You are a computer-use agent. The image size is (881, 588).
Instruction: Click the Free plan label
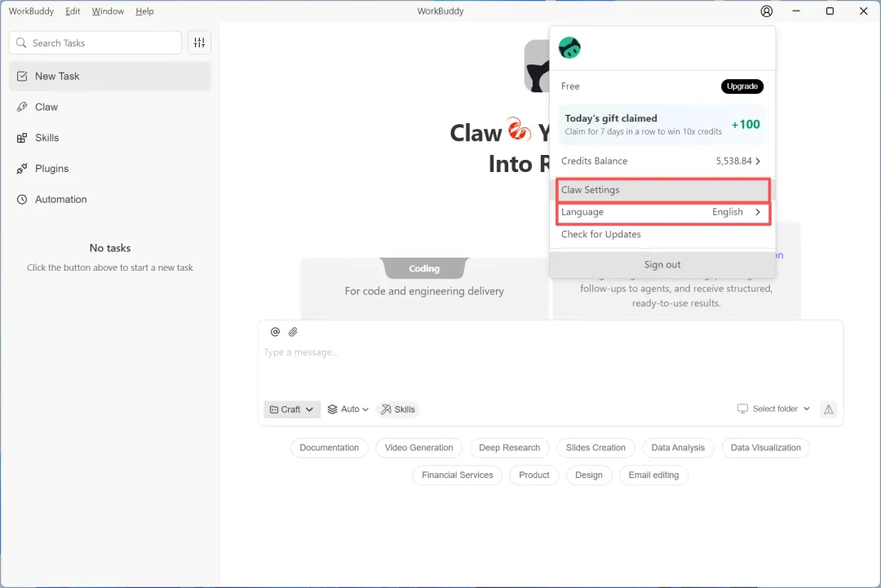tap(570, 86)
